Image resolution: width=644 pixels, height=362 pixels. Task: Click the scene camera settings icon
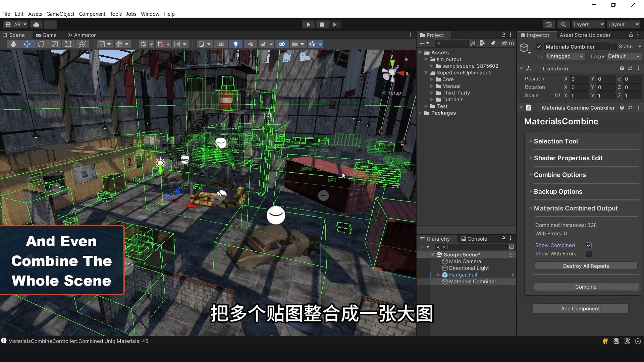coord(295,44)
